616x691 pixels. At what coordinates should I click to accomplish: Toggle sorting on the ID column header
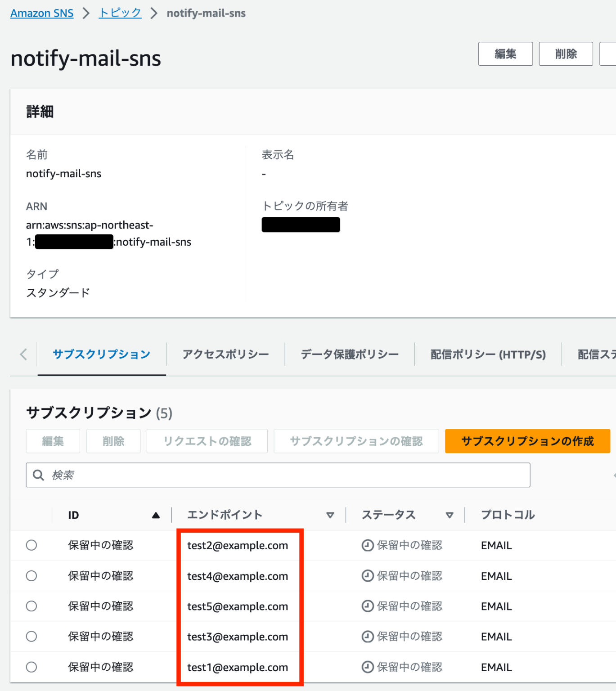73,515
